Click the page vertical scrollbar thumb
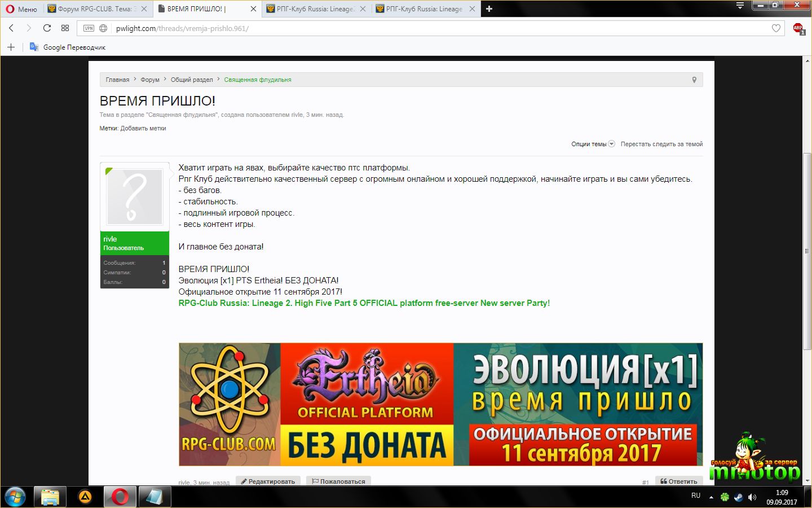Screen dimensions: 812x508 [807, 251]
